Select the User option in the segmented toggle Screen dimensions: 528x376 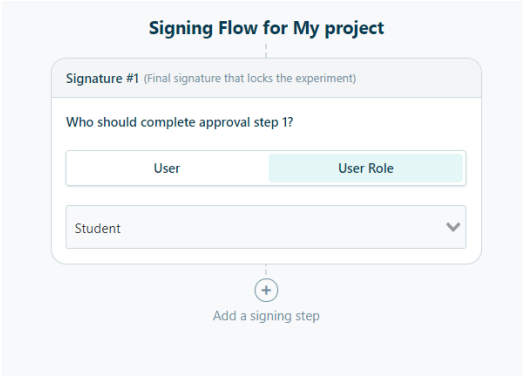(x=167, y=168)
